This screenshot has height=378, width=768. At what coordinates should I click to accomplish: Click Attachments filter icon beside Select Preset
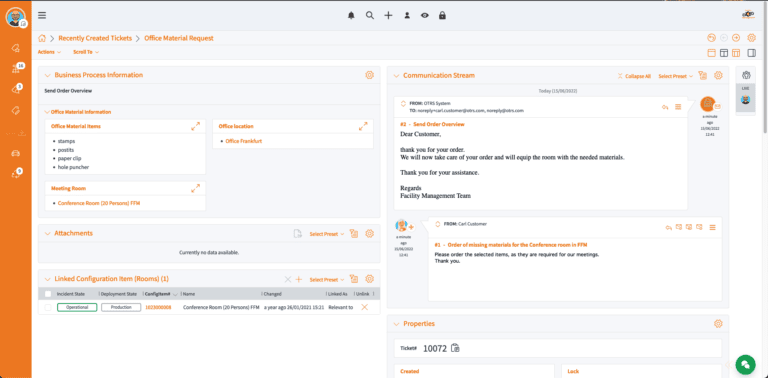(x=354, y=234)
